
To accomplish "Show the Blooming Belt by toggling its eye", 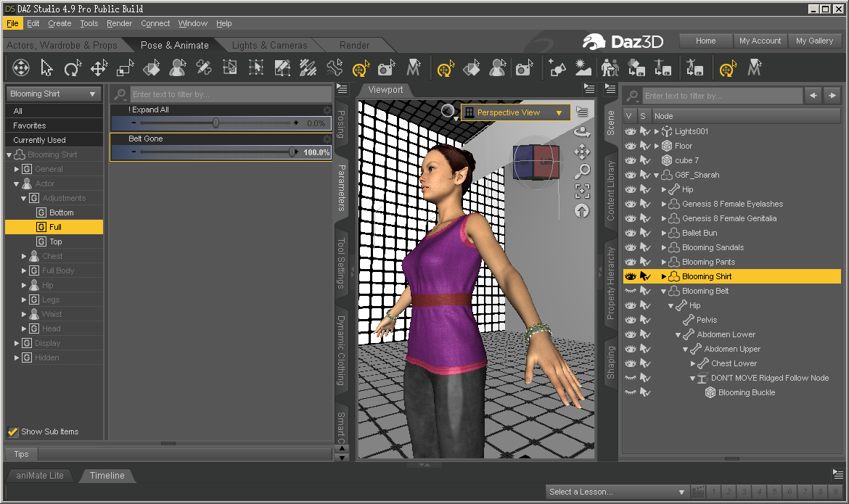I will (630, 291).
